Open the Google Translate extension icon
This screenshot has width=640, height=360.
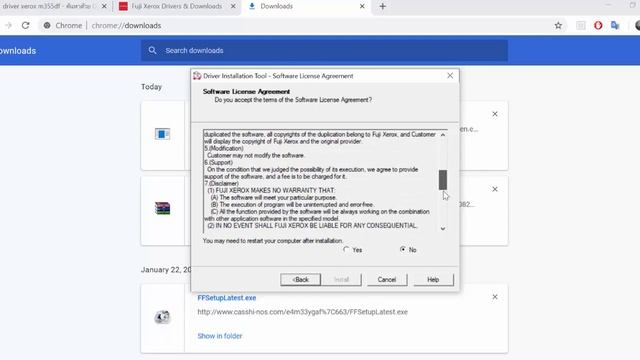[615, 25]
